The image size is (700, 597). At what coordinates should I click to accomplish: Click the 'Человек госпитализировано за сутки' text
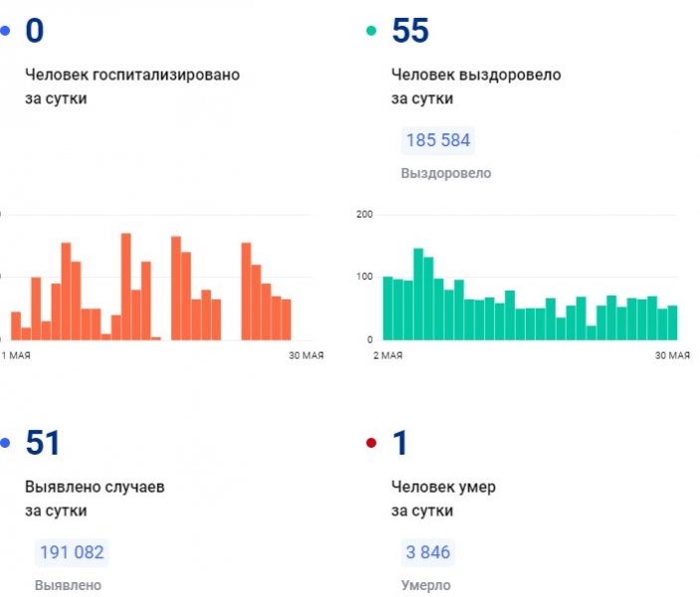[x=131, y=87]
